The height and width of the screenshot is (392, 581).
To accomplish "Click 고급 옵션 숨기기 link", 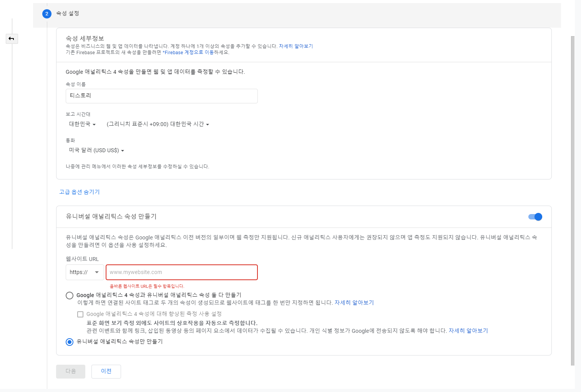I will 80,192.
